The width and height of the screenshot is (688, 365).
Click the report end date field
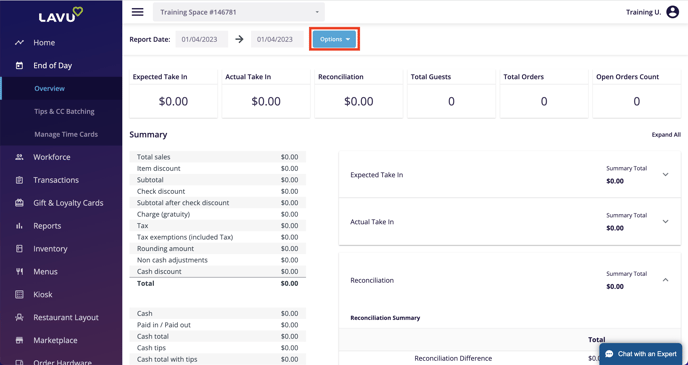(x=277, y=39)
